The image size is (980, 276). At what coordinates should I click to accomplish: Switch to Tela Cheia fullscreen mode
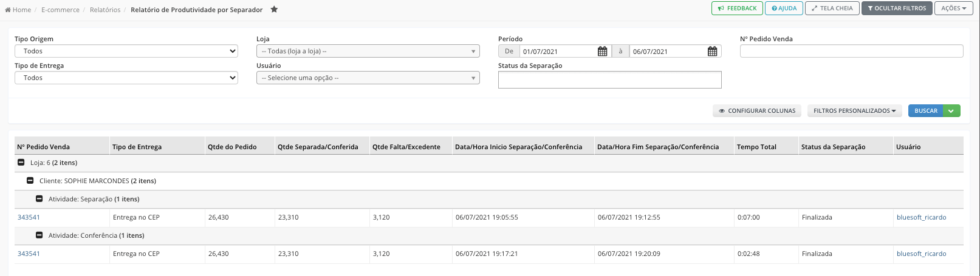point(832,8)
